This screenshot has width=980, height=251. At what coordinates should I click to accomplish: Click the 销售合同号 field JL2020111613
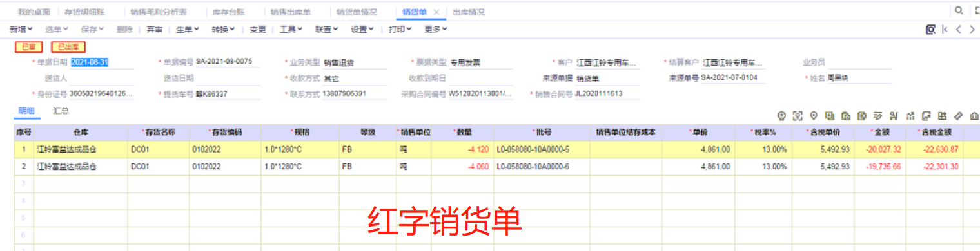607,94
